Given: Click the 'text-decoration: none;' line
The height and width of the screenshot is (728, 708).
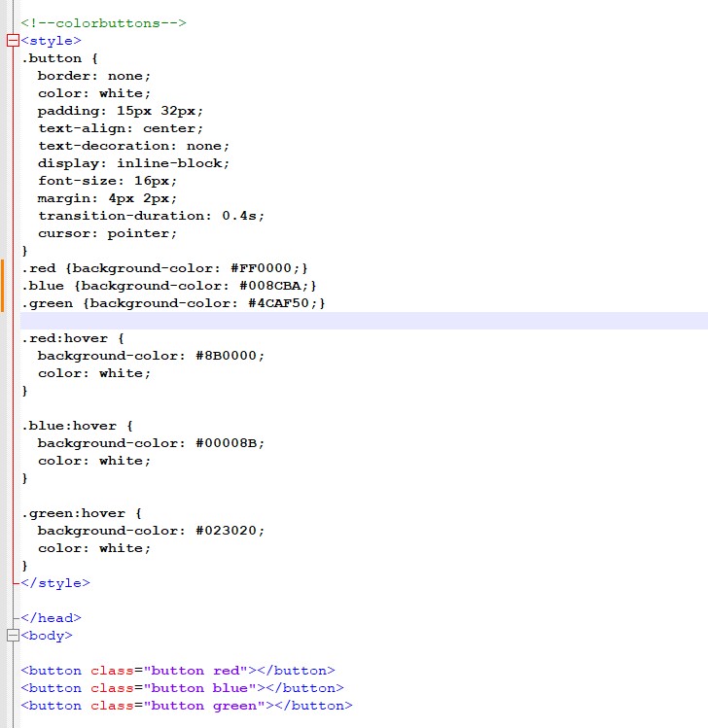Looking at the screenshot, I should pyautogui.click(x=134, y=146).
